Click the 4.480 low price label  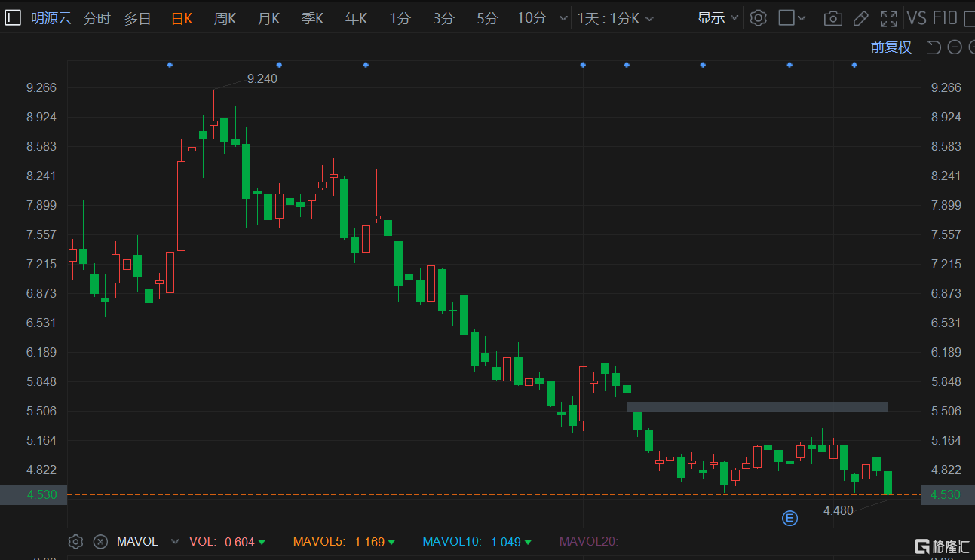pos(839,510)
